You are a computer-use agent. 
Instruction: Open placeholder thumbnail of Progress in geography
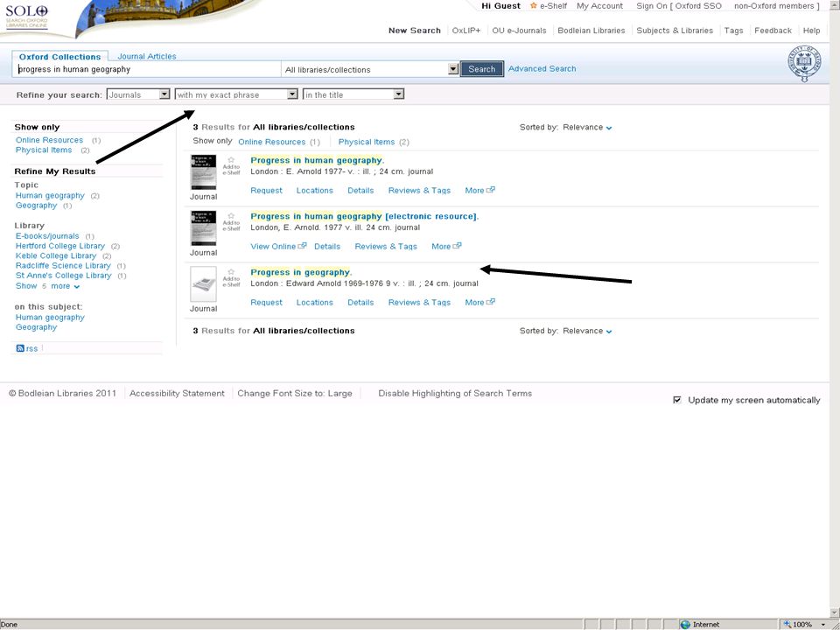pyautogui.click(x=204, y=283)
